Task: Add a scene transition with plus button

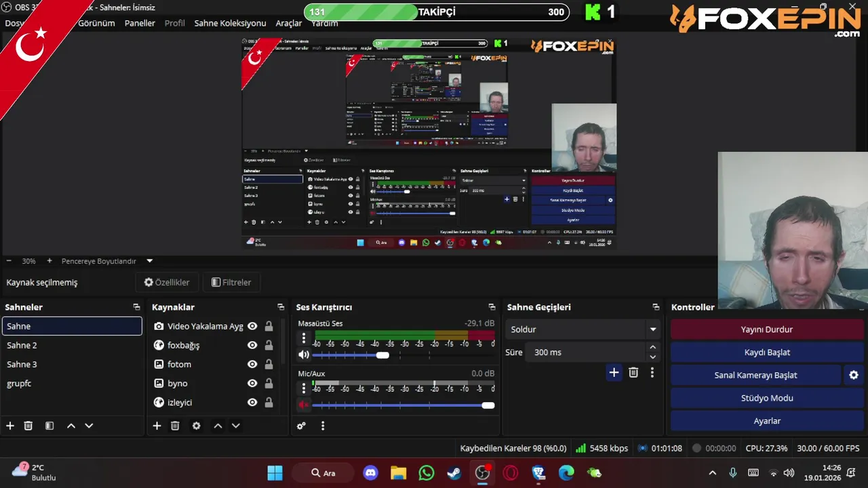Action: [614, 372]
